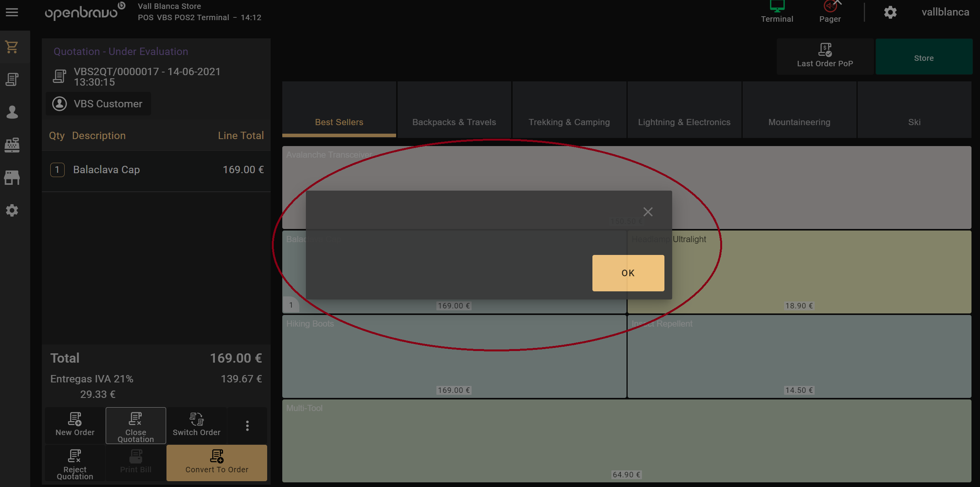Click the store sidebar icon
The image size is (980, 487).
(x=12, y=177)
